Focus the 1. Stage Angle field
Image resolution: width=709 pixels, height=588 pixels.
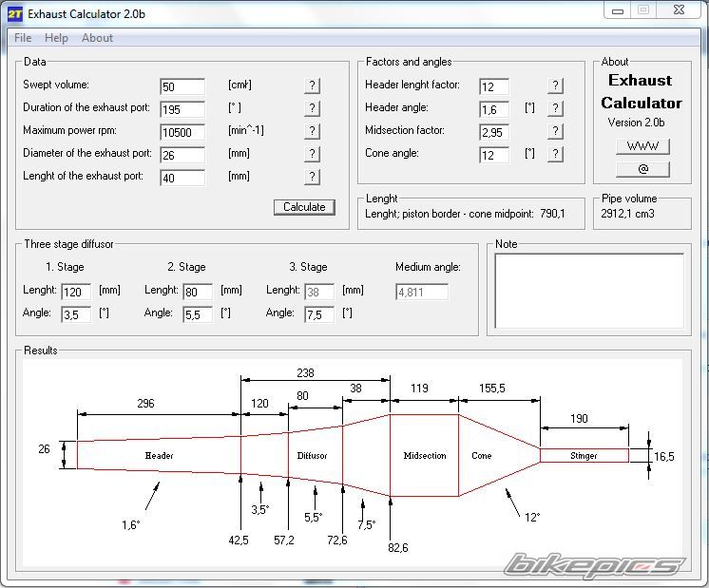point(76,314)
